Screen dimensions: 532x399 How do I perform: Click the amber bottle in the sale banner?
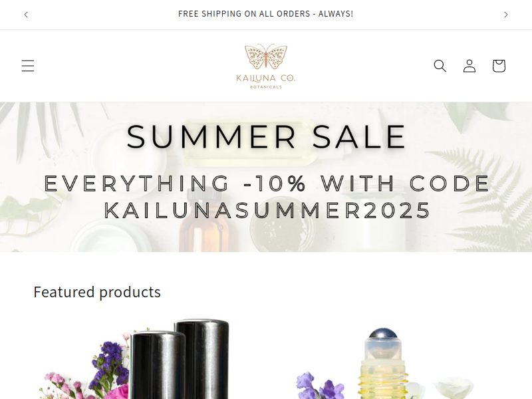205,224
